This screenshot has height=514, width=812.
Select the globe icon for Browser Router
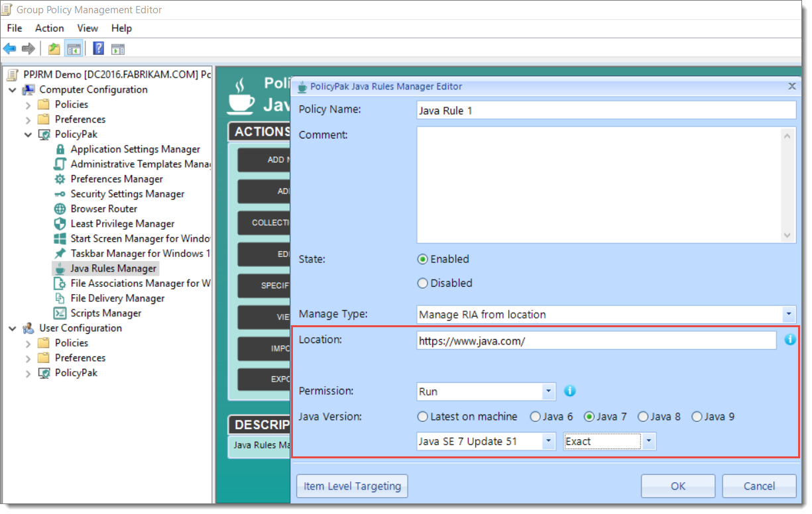[60, 209]
